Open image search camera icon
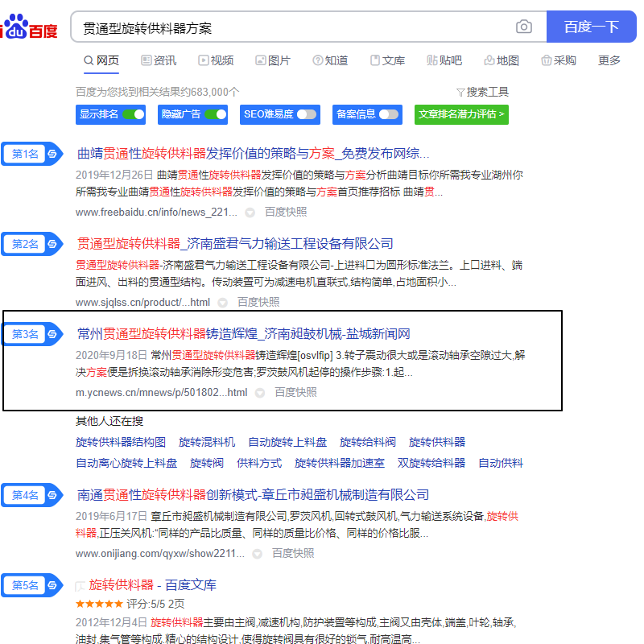644x644 pixels. click(524, 27)
